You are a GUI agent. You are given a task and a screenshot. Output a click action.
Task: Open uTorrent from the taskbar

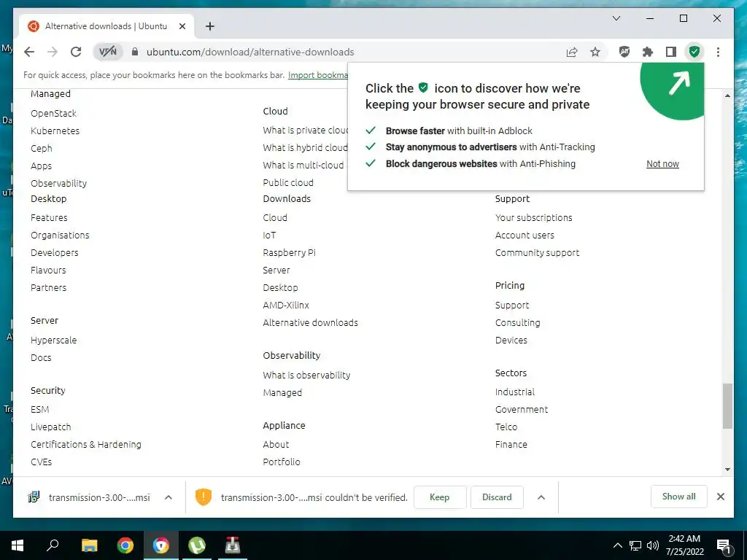point(196,545)
